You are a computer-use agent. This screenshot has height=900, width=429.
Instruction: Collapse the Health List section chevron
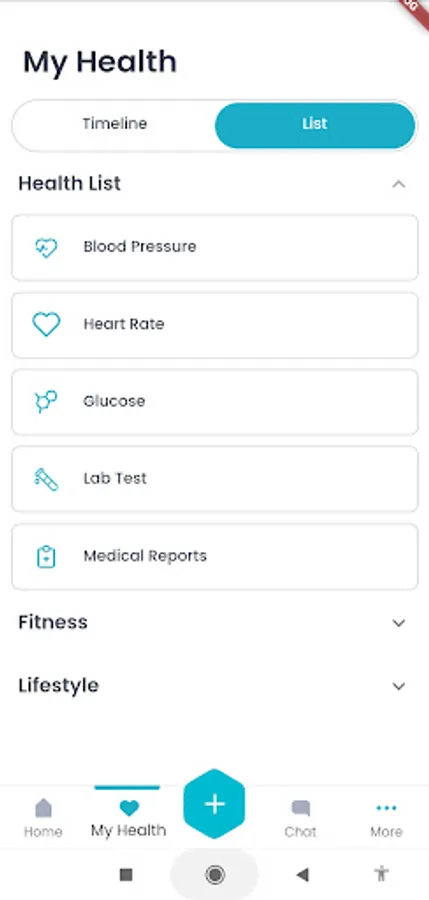399,184
